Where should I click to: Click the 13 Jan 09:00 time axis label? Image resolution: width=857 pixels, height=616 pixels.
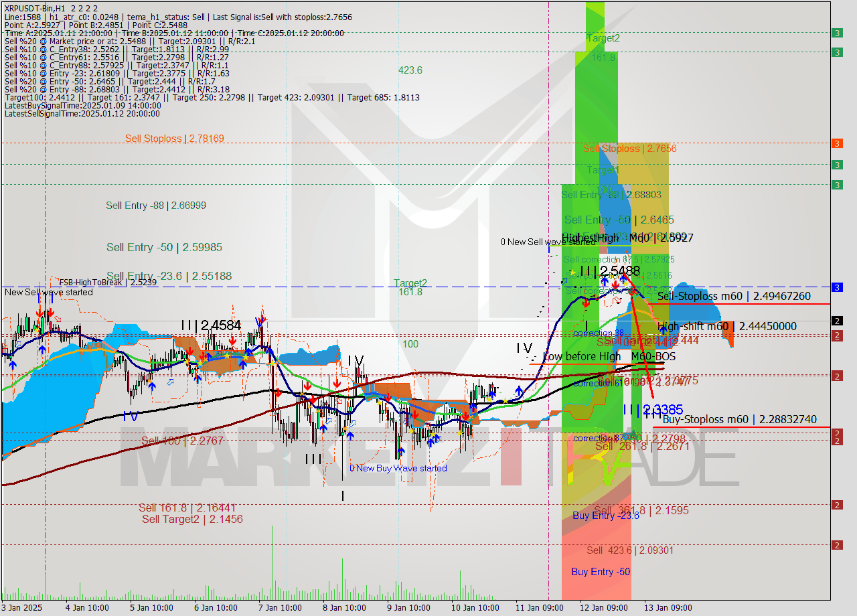(x=668, y=607)
